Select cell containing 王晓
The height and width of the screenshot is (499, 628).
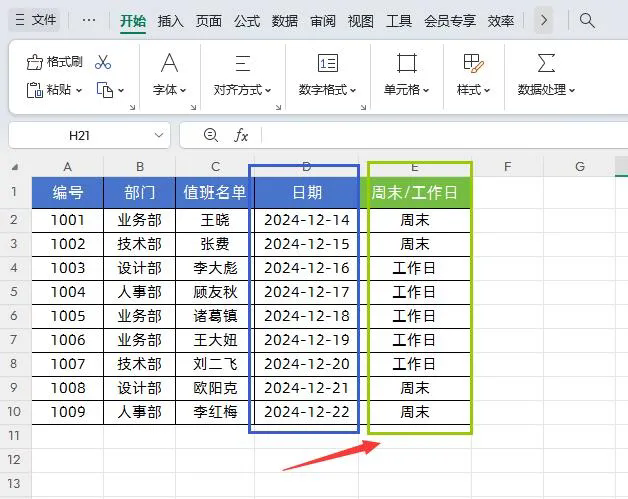tap(215, 220)
